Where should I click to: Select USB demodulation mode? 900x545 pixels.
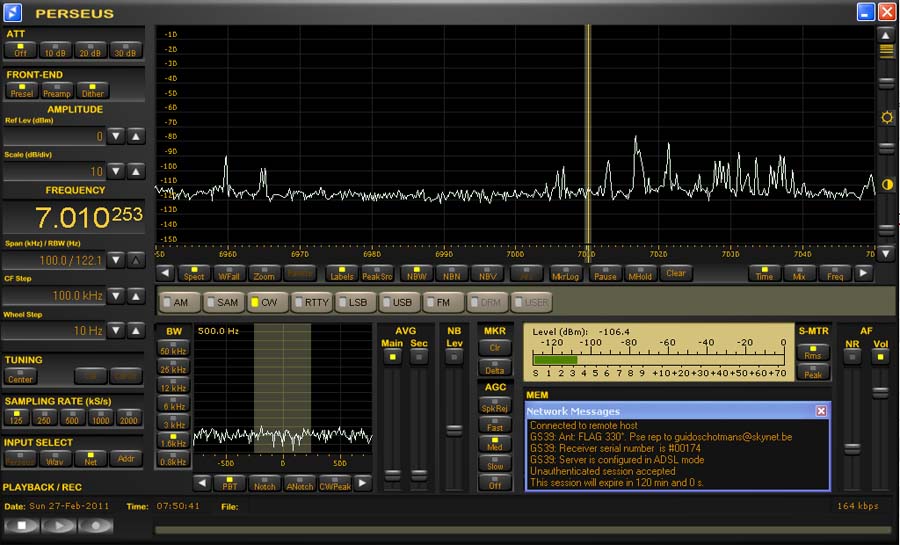399,302
